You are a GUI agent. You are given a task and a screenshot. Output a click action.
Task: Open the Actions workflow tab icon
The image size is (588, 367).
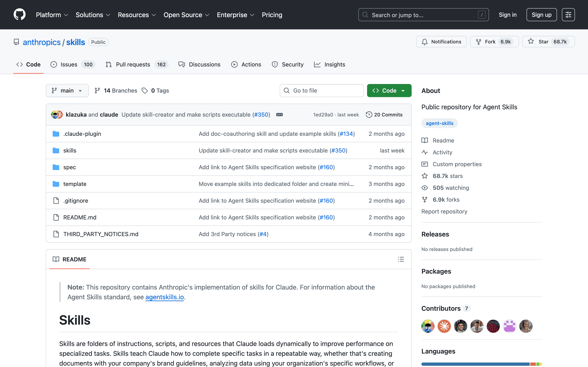click(x=234, y=64)
